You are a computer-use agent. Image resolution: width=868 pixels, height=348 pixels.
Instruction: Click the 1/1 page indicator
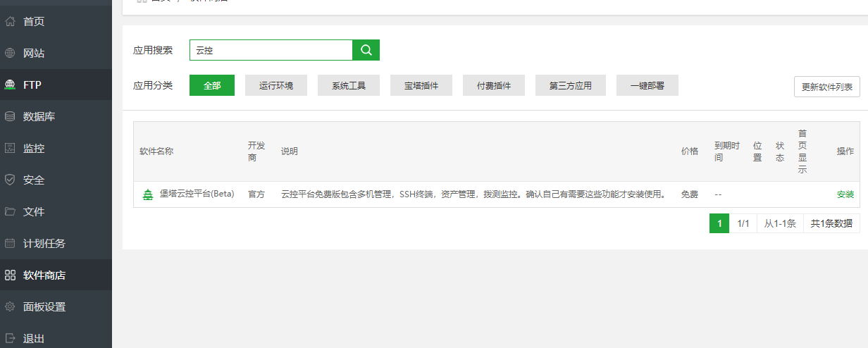tap(743, 224)
